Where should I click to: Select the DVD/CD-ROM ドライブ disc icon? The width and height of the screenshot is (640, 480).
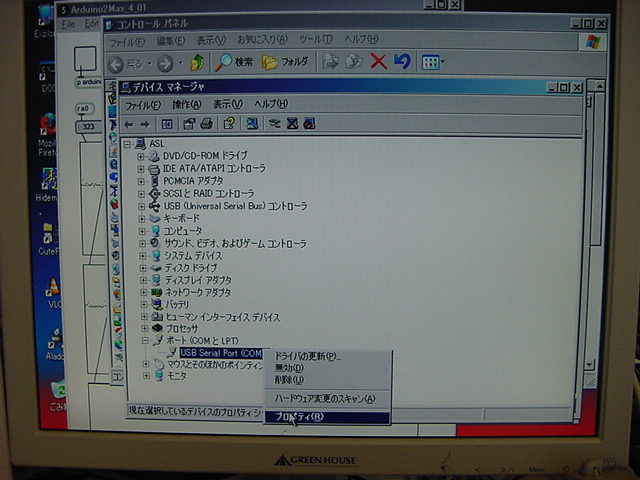[x=154, y=156]
